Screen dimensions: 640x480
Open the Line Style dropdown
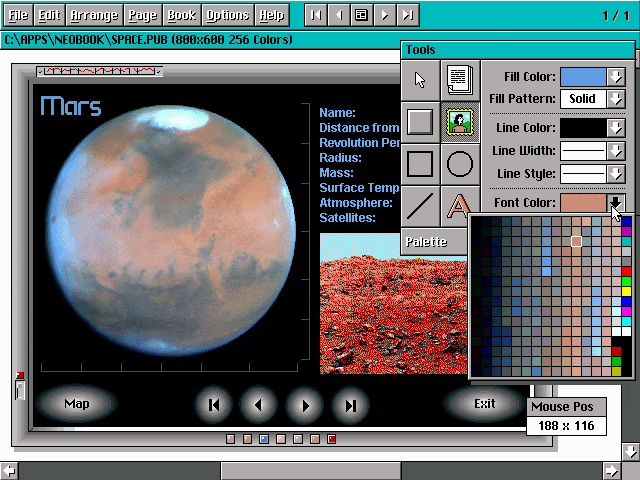coord(616,174)
